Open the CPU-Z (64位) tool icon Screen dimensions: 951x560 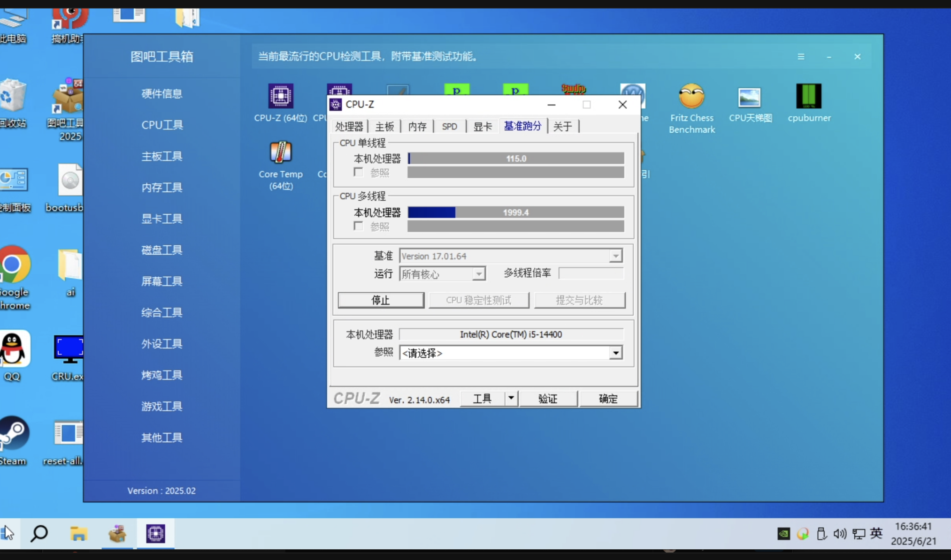pyautogui.click(x=280, y=96)
